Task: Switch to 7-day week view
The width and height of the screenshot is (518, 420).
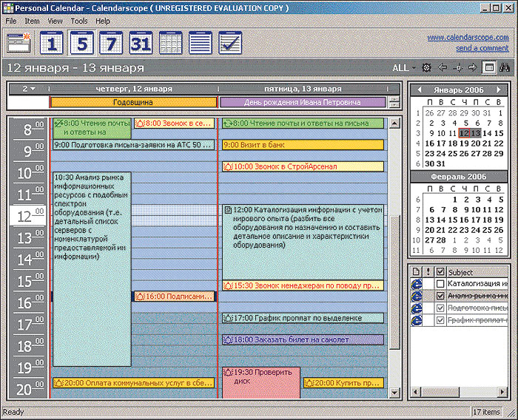Action: coord(111,43)
